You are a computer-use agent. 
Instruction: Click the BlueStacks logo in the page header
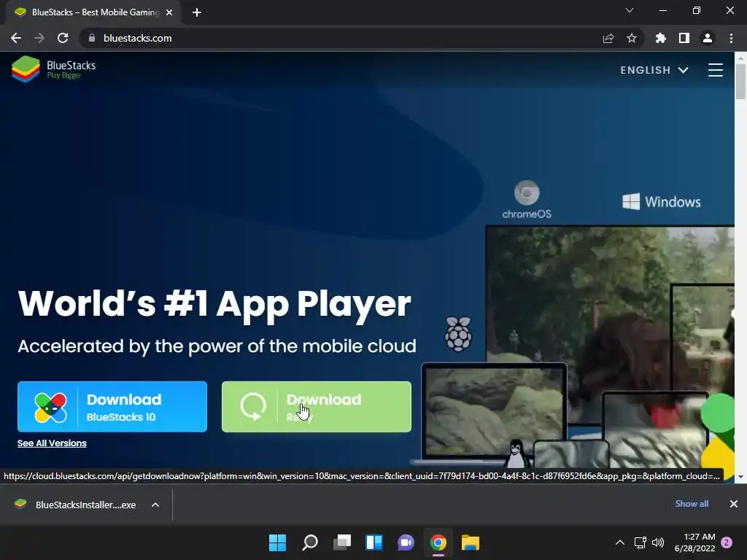[x=54, y=69]
